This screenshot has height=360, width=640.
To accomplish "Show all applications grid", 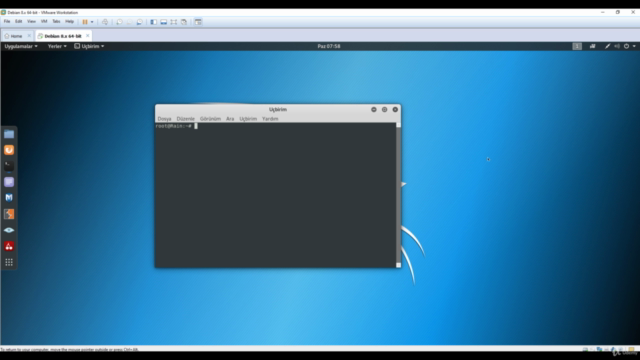I will (9, 262).
